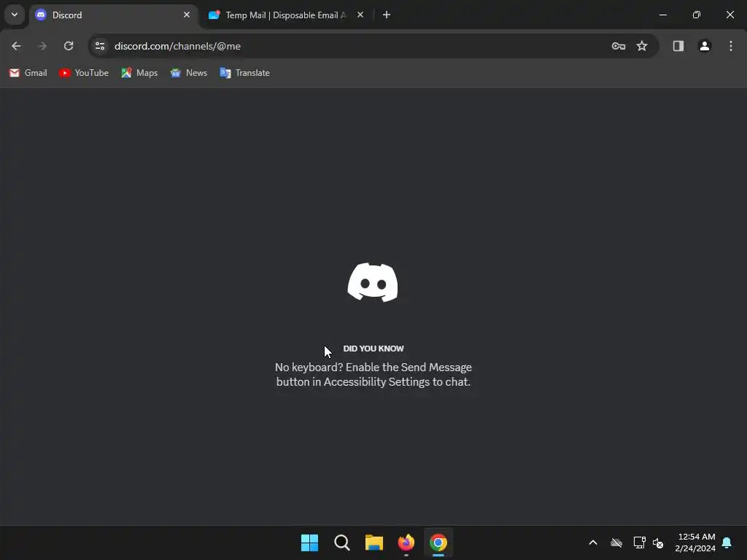Click Chrome icon in taskbar
This screenshot has width=747, height=560.
(438, 542)
